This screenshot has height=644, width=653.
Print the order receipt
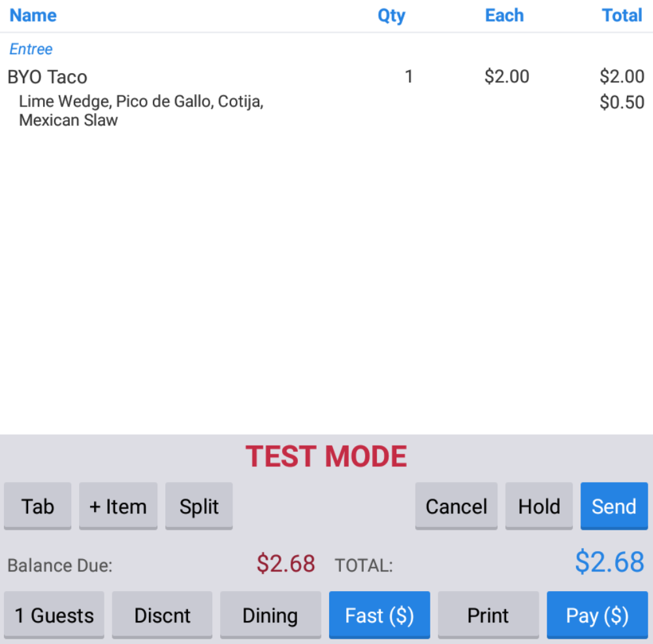pyautogui.click(x=488, y=615)
